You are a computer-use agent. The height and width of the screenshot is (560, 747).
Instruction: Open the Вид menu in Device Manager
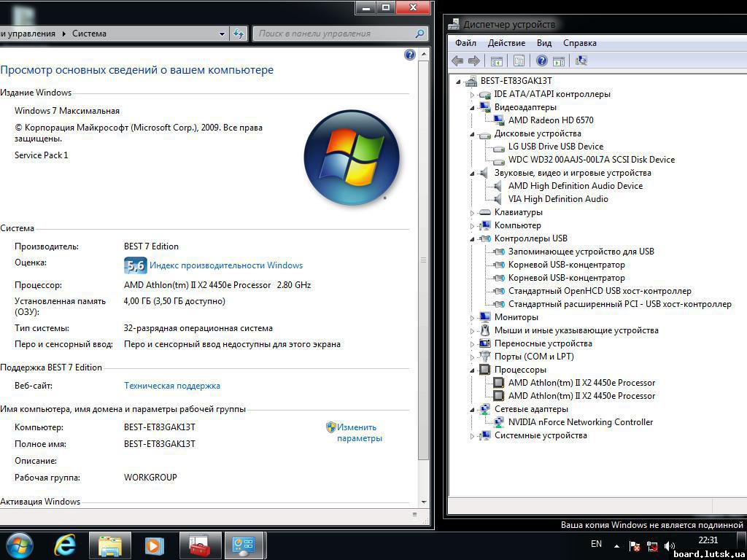tap(544, 43)
